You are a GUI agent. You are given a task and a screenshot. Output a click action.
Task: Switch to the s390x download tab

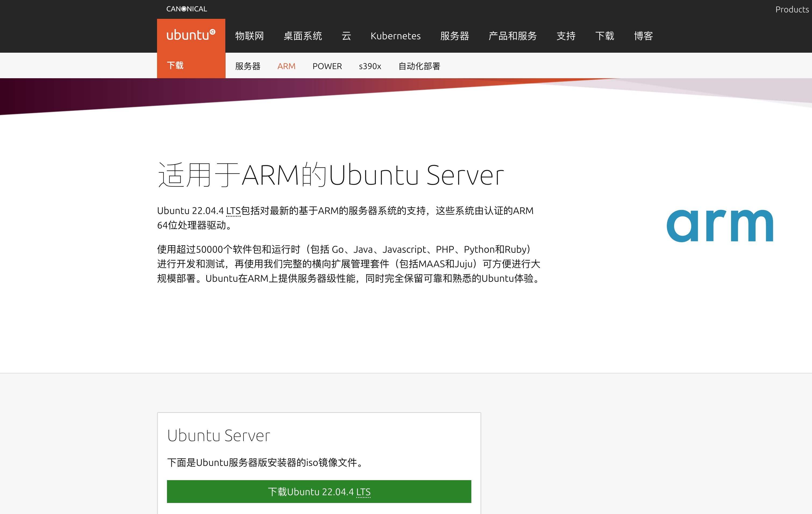coord(370,66)
